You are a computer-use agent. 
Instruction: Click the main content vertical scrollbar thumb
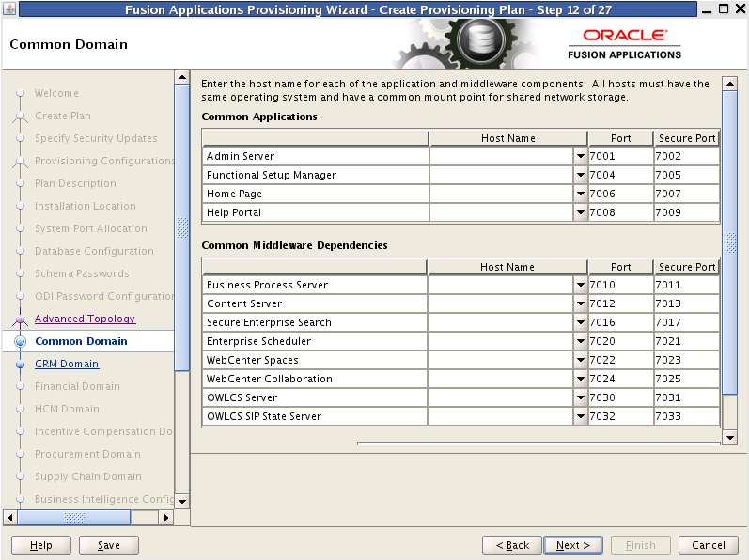pyautogui.click(x=730, y=242)
